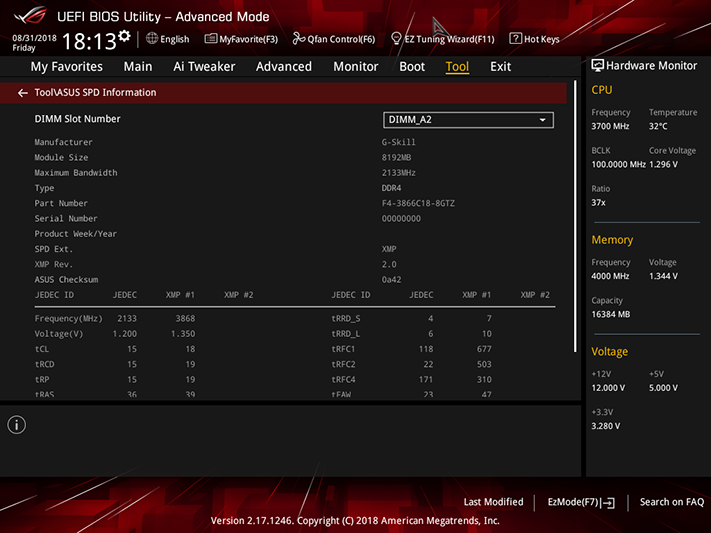Viewport: 711px width, 533px height.
Task: Open the Exit tab
Action: 501,67
